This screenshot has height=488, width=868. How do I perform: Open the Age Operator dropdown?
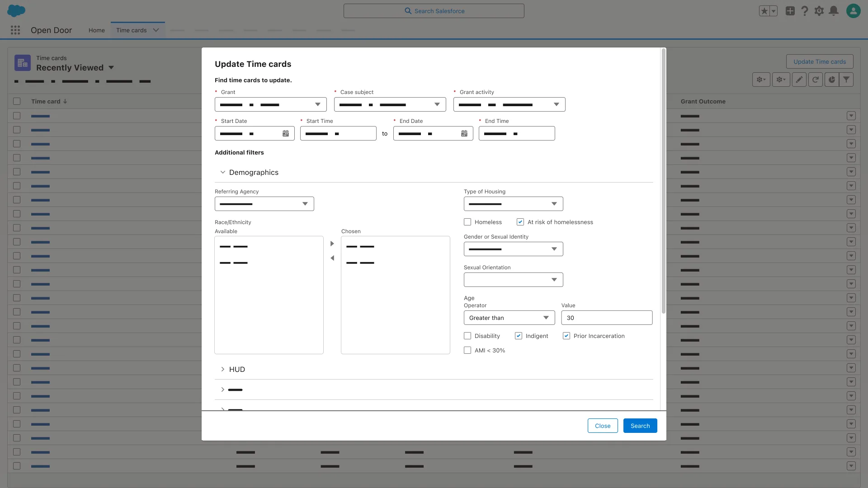[x=509, y=318]
